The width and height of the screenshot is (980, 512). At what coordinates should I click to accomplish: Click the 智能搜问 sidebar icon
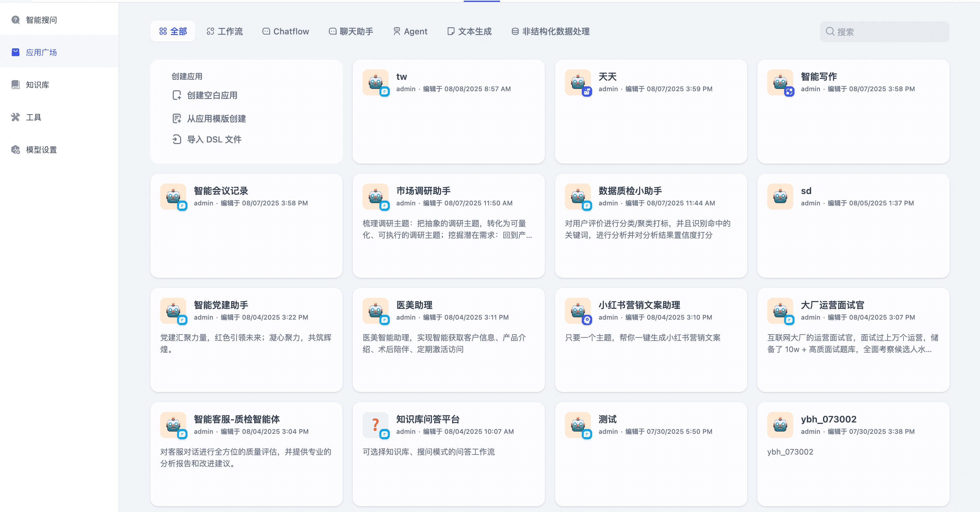pos(16,20)
